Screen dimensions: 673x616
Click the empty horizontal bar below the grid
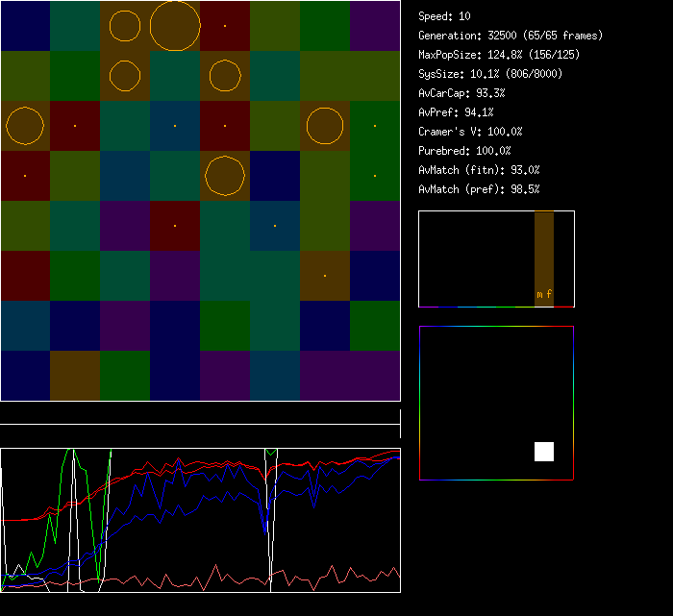point(200,415)
